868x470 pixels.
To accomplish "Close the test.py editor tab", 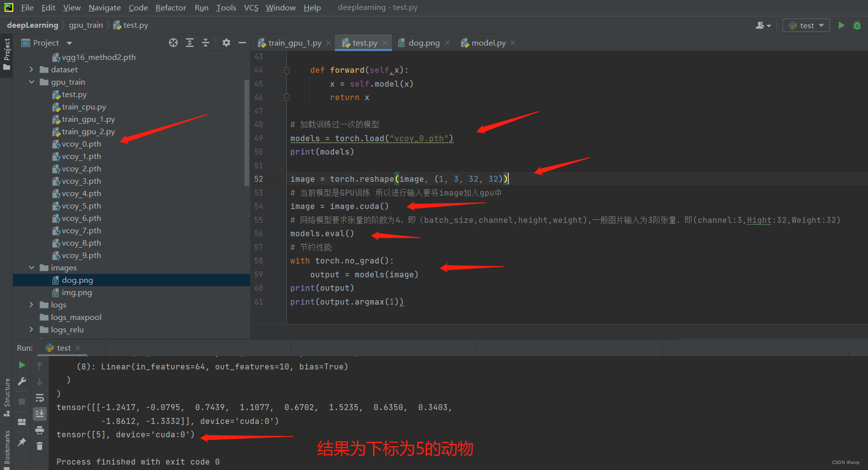I will pos(385,43).
